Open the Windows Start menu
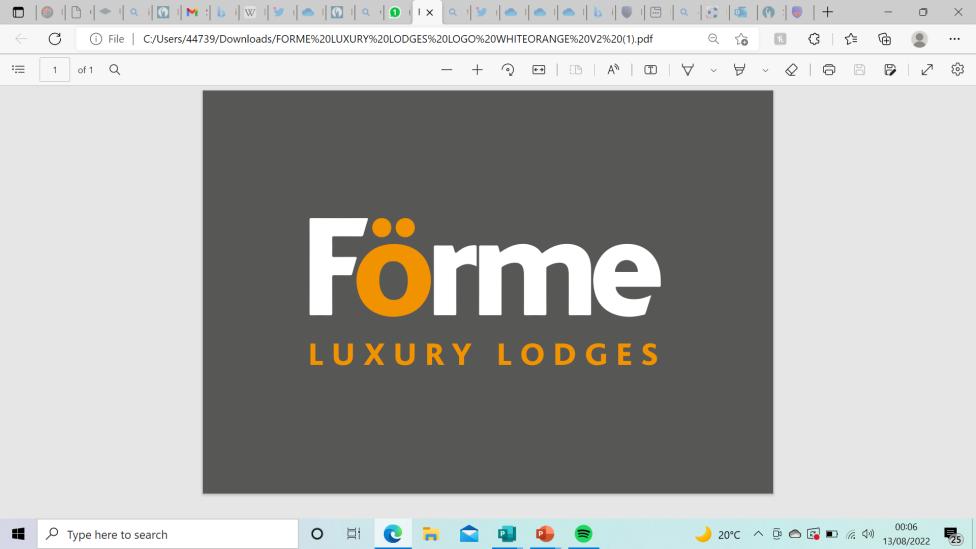 pos(18,534)
